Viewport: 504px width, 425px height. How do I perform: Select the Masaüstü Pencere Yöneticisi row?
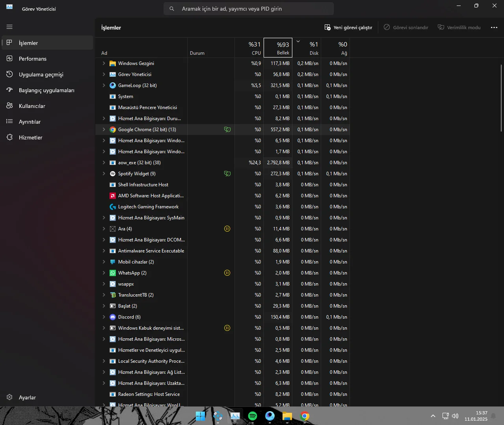coord(223,108)
